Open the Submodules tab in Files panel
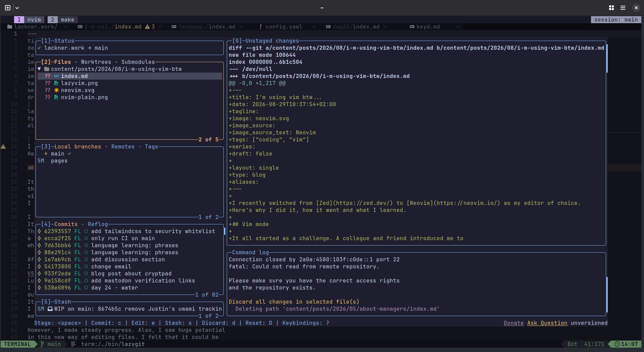 pyautogui.click(x=138, y=62)
